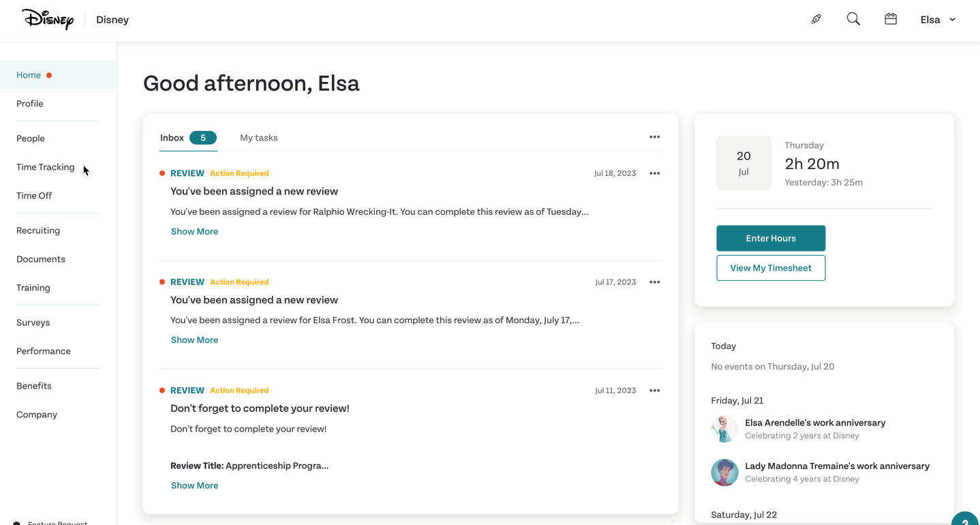This screenshot has height=525, width=980.
Task: Open the calendar icon in header
Action: [890, 19]
